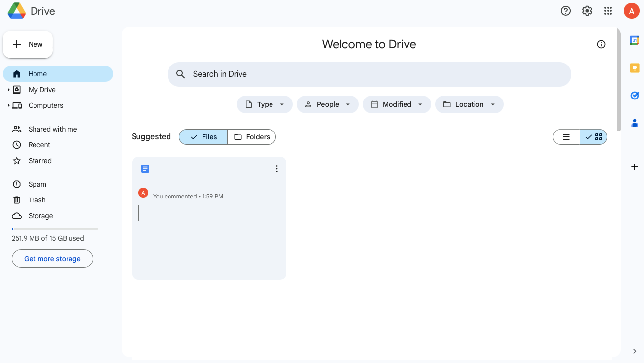Expand the My Drive tree
The image size is (644, 363).
point(9,90)
